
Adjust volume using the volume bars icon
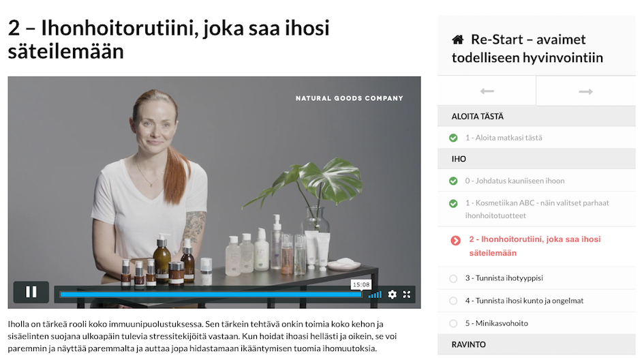(x=375, y=295)
